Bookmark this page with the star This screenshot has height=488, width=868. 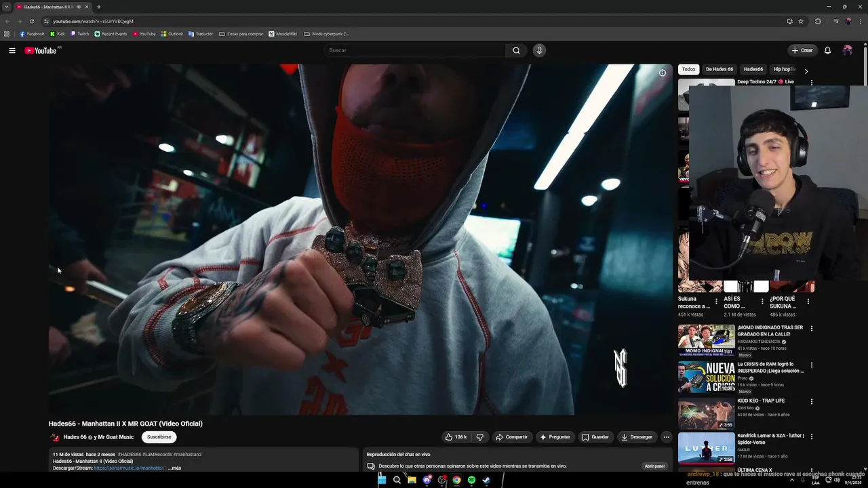[x=801, y=21]
